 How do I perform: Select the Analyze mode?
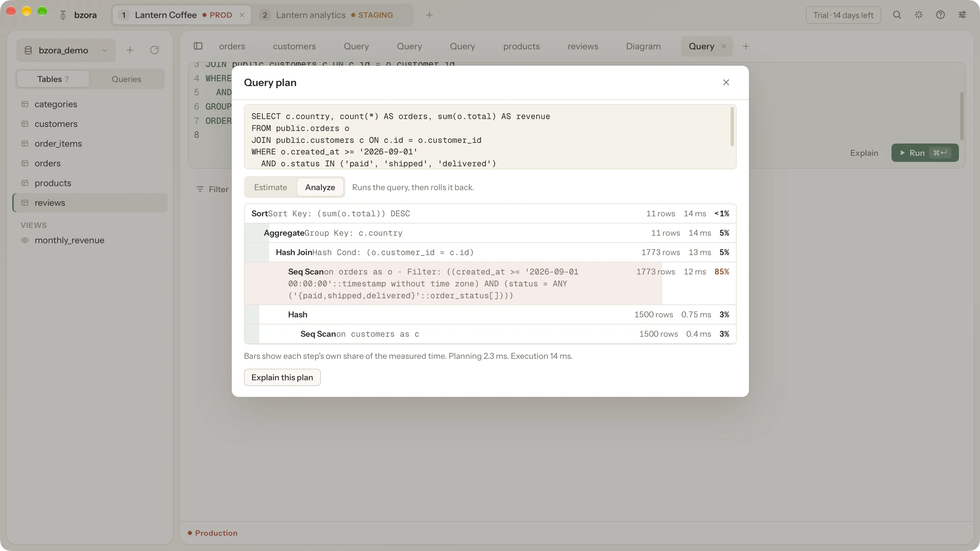(320, 187)
